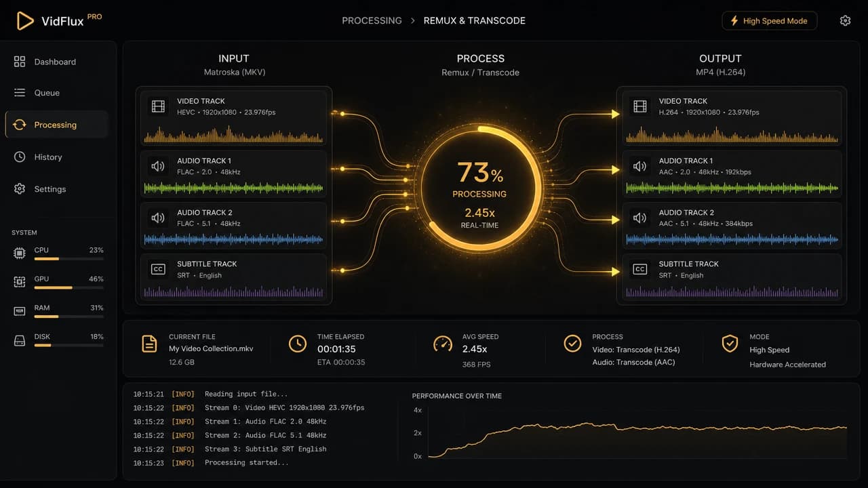
Task: Click log line 'Processing started...'
Action: pyautogui.click(x=246, y=463)
